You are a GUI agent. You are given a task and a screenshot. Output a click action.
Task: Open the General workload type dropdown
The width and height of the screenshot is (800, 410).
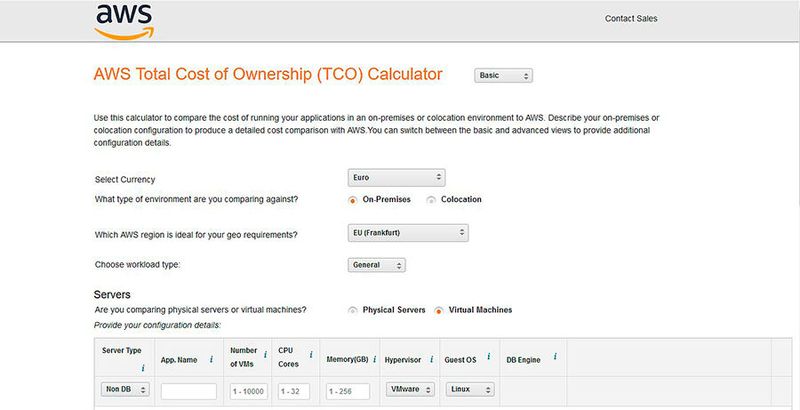377,266
